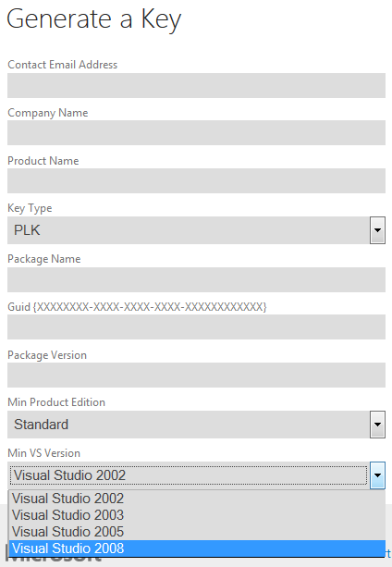392x567 pixels.
Task: Focus the Guid input box
Action: (196, 327)
